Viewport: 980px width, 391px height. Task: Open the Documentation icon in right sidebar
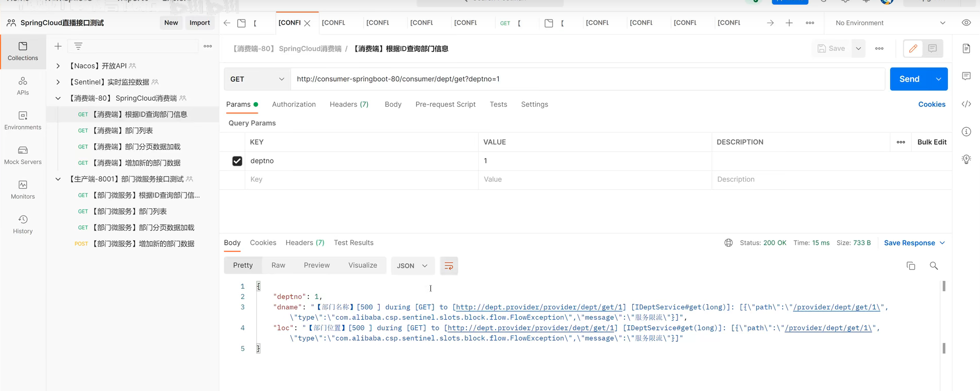click(x=966, y=49)
